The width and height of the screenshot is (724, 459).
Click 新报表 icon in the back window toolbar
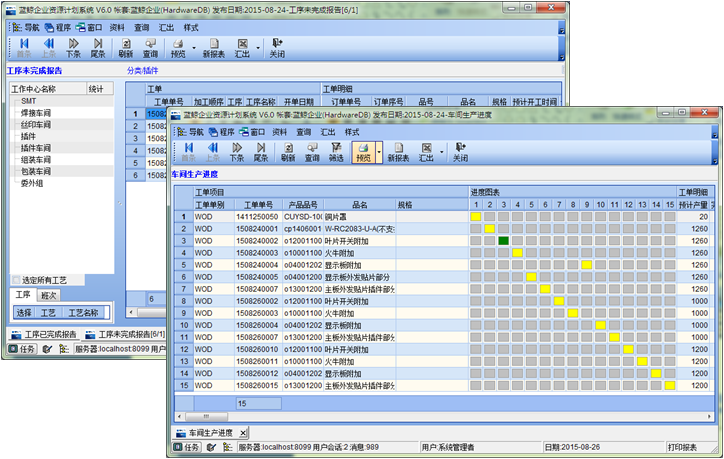click(214, 48)
